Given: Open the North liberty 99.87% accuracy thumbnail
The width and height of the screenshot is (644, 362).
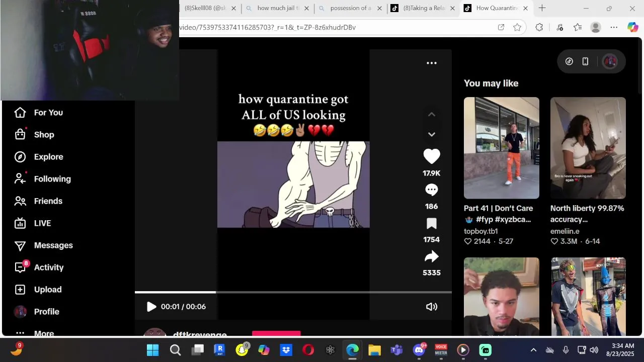Looking at the screenshot, I should click(x=588, y=148).
